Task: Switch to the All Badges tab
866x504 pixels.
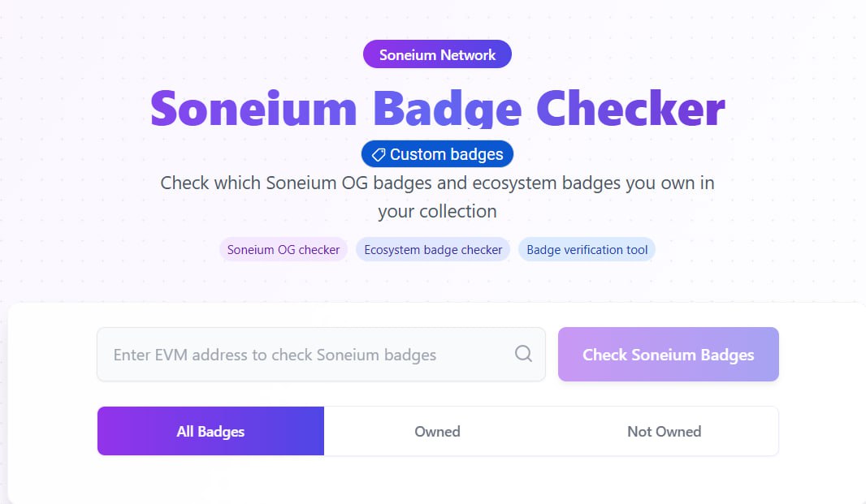Action: pyautogui.click(x=210, y=431)
